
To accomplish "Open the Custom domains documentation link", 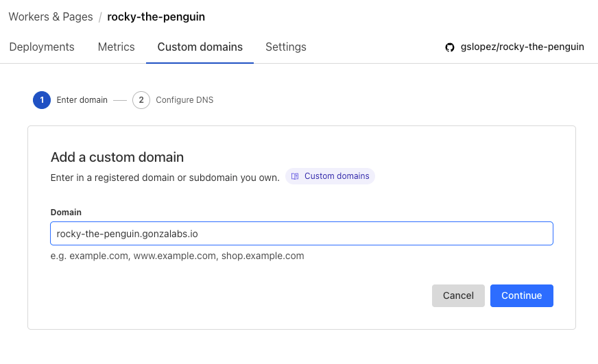I will [331, 176].
